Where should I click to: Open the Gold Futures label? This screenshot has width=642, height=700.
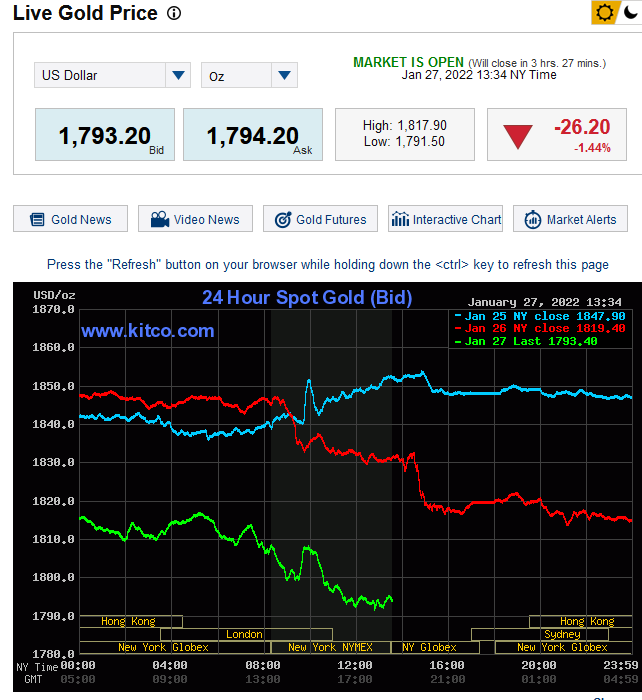[331, 220]
